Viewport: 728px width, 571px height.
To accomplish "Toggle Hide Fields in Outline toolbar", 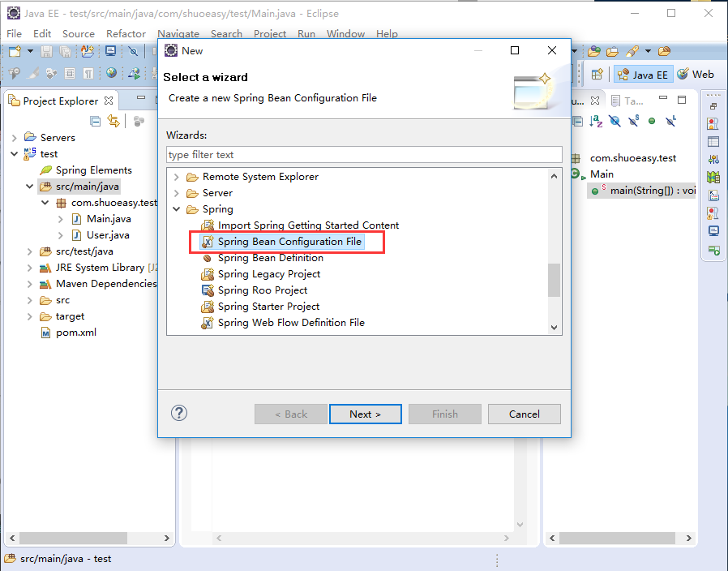I will click(x=615, y=122).
